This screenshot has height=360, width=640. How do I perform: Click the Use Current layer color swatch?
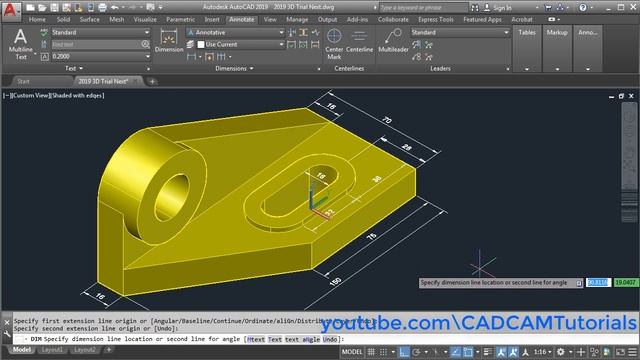tap(201, 44)
